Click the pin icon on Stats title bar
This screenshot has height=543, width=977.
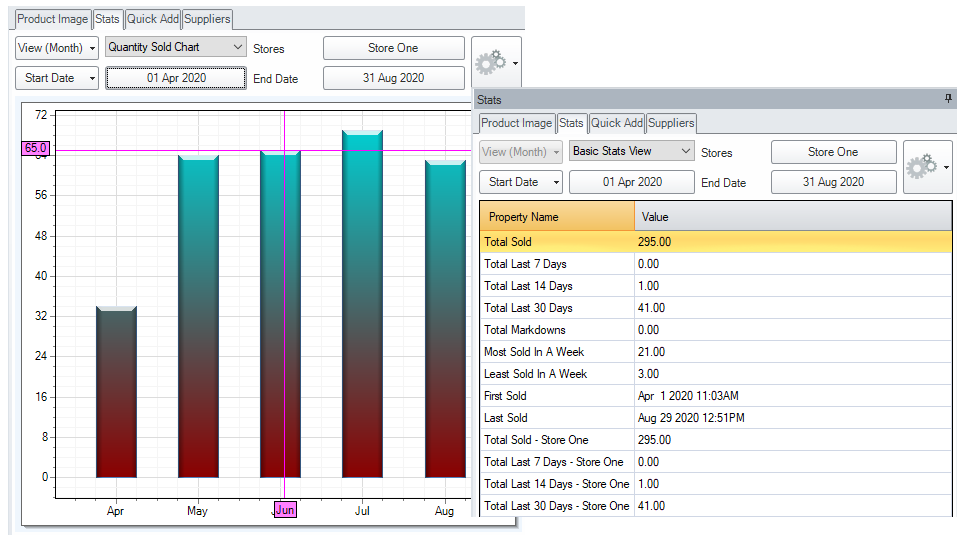coord(948,99)
